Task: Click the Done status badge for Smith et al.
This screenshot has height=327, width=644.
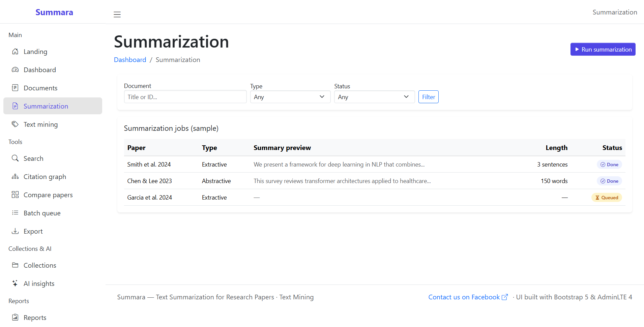Action: [x=609, y=164]
